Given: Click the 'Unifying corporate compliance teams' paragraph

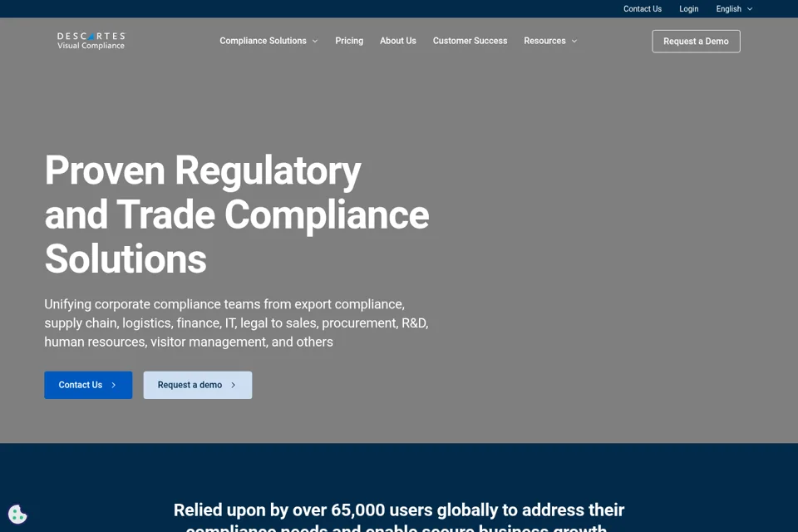Looking at the screenshot, I should pyautogui.click(x=237, y=323).
